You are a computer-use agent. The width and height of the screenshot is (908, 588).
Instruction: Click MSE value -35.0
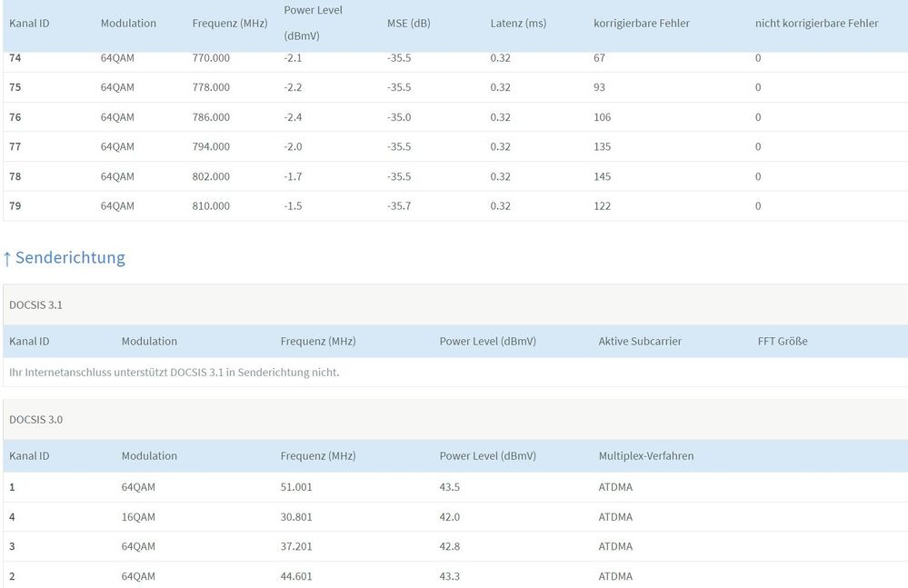[399, 117]
